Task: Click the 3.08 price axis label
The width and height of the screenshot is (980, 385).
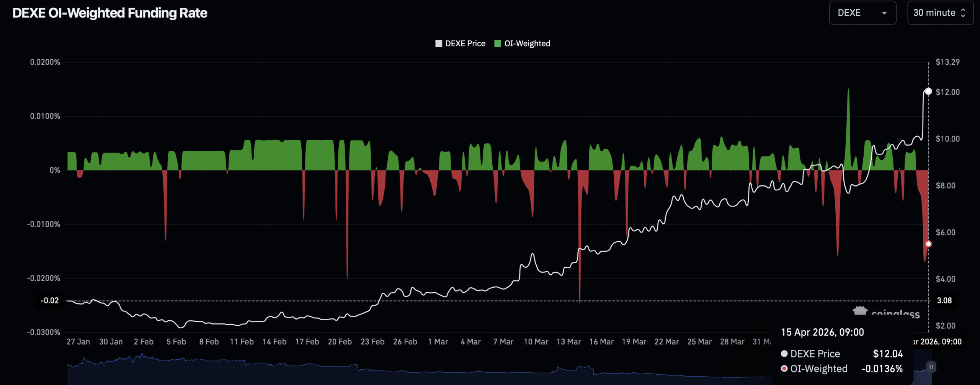Action: tap(944, 301)
